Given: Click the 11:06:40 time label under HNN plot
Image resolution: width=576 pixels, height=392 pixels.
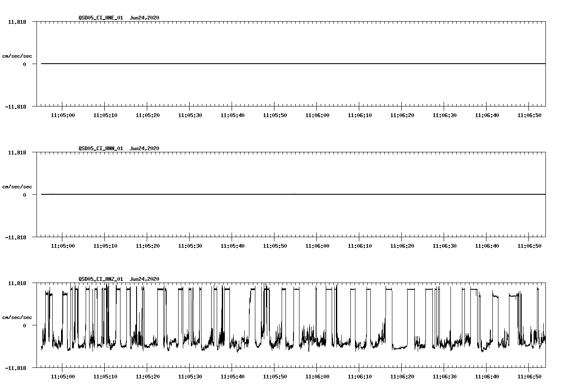Looking at the screenshot, I should pos(487,246).
